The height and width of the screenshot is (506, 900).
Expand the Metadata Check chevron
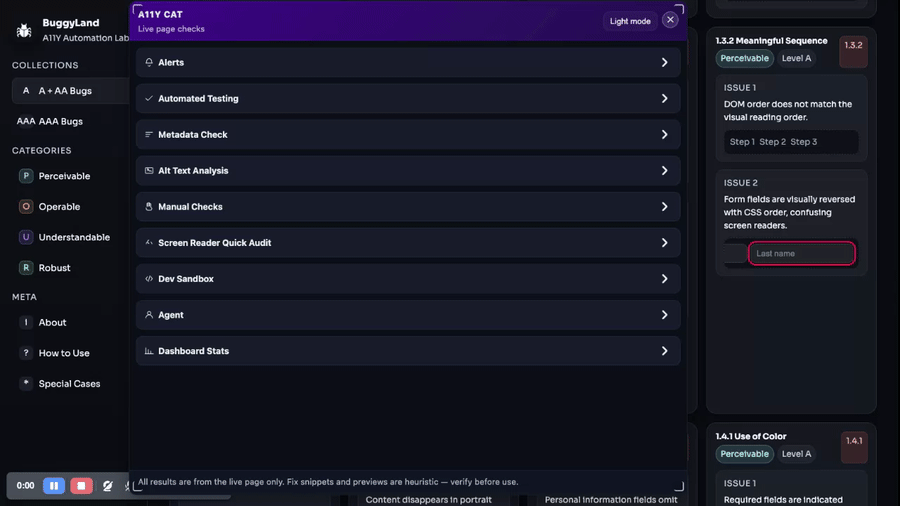click(x=664, y=134)
